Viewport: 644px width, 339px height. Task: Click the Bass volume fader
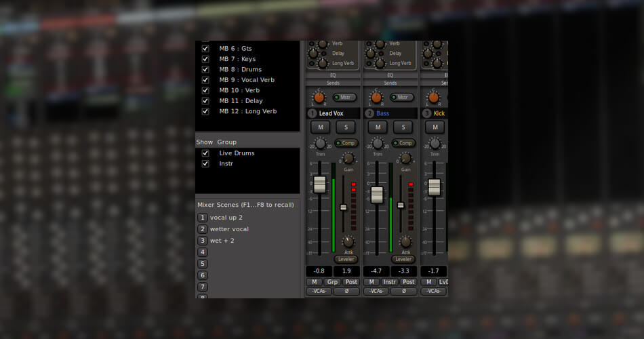coord(377,195)
